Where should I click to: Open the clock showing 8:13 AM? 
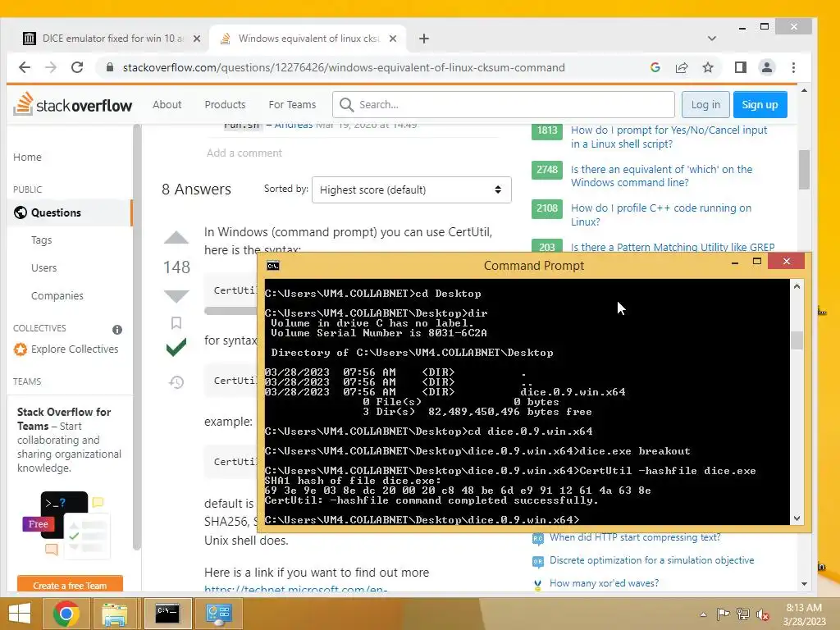coord(804,614)
